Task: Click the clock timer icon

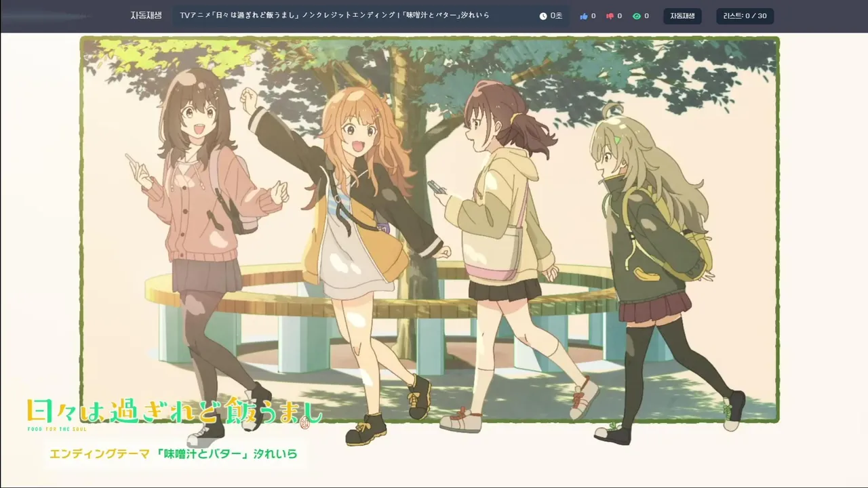Action: (x=543, y=16)
